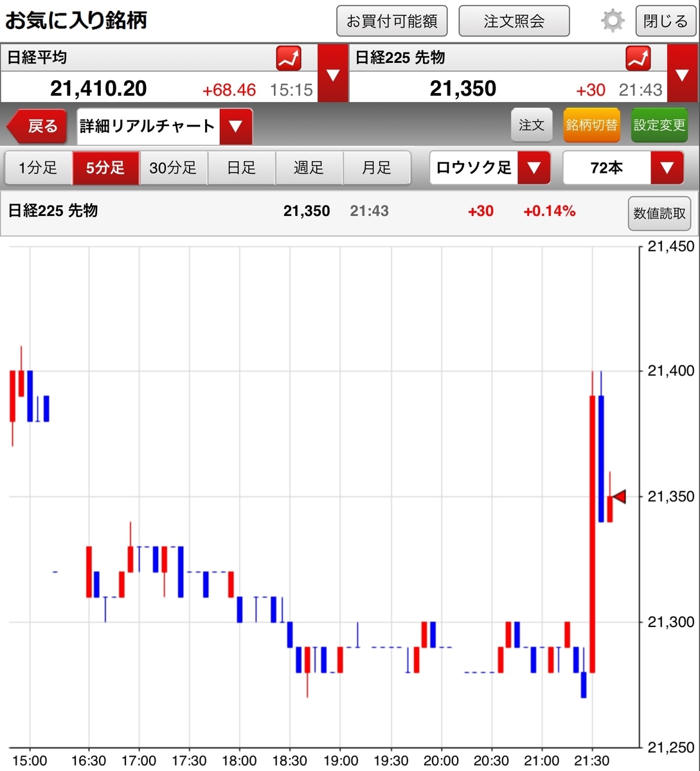Click the +30 change on 日経225 先物 tile
Image resolution: width=700 pixels, height=771 pixels.
591,90
